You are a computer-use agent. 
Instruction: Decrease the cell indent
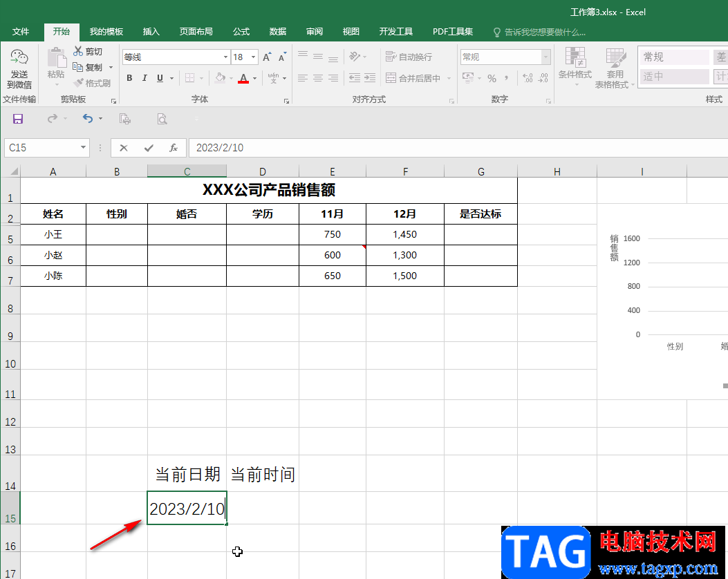pos(355,78)
